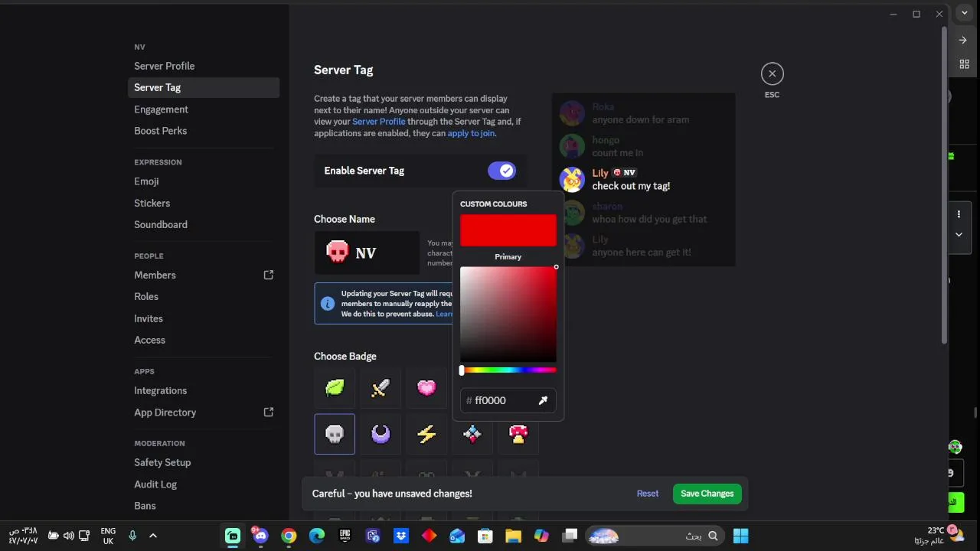Close settings with the ESC circle button

point(772,73)
